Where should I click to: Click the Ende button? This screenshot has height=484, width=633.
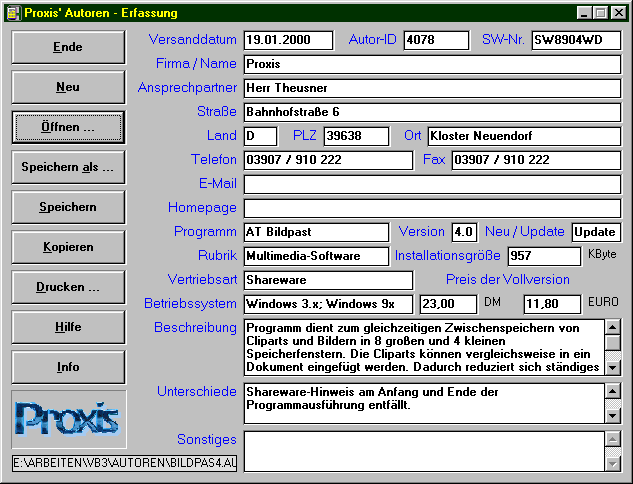(68, 47)
